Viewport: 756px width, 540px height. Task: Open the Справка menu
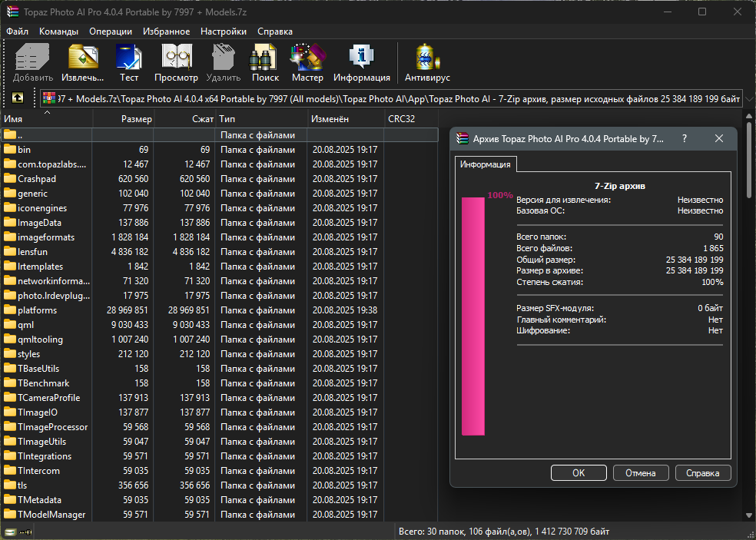pyautogui.click(x=275, y=31)
